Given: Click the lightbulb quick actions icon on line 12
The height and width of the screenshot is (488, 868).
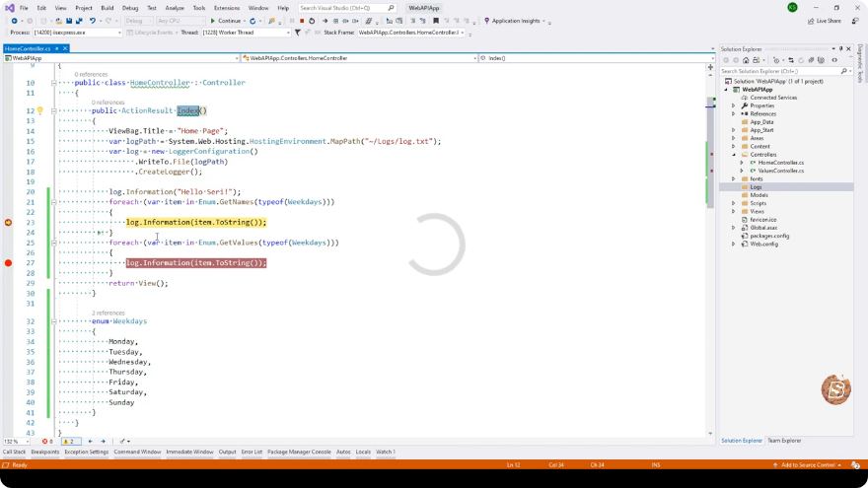Looking at the screenshot, I should pyautogui.click(x=39, y=110).
